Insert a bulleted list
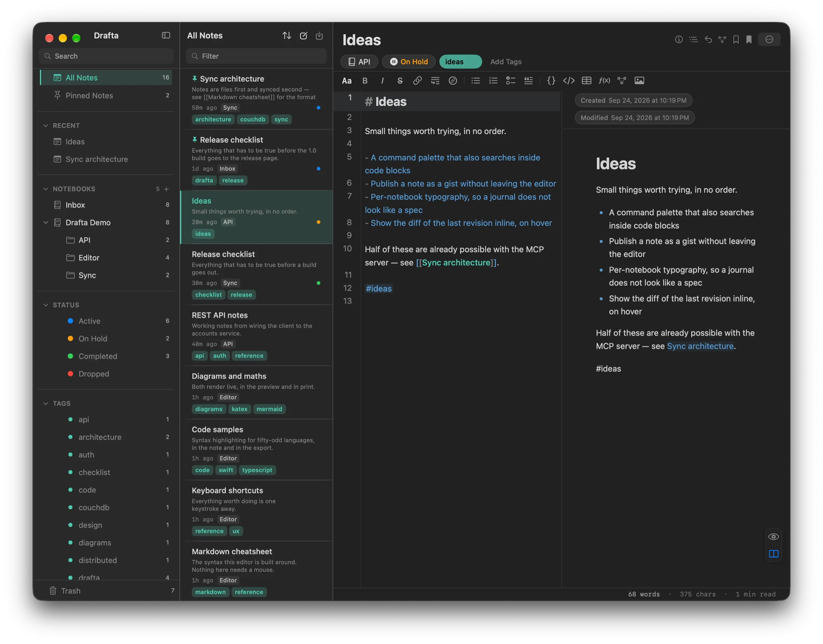 [475, 81]
